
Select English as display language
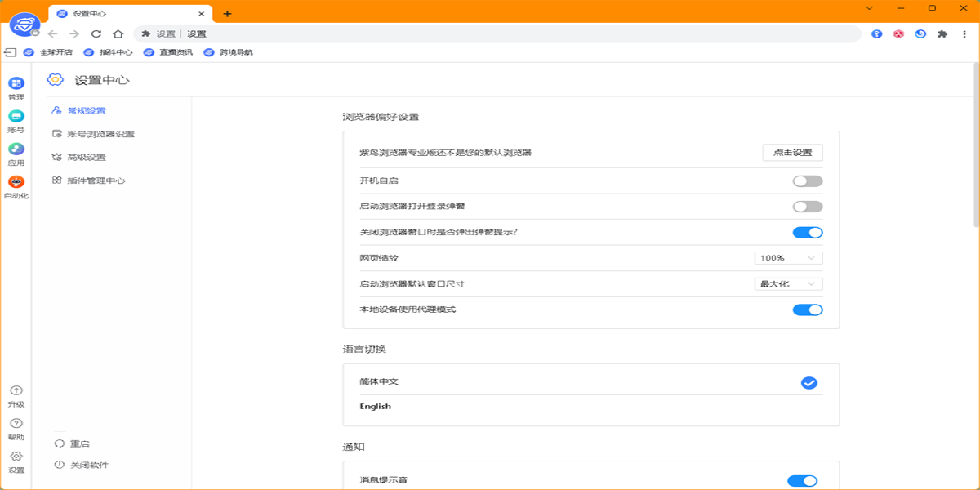375,406
